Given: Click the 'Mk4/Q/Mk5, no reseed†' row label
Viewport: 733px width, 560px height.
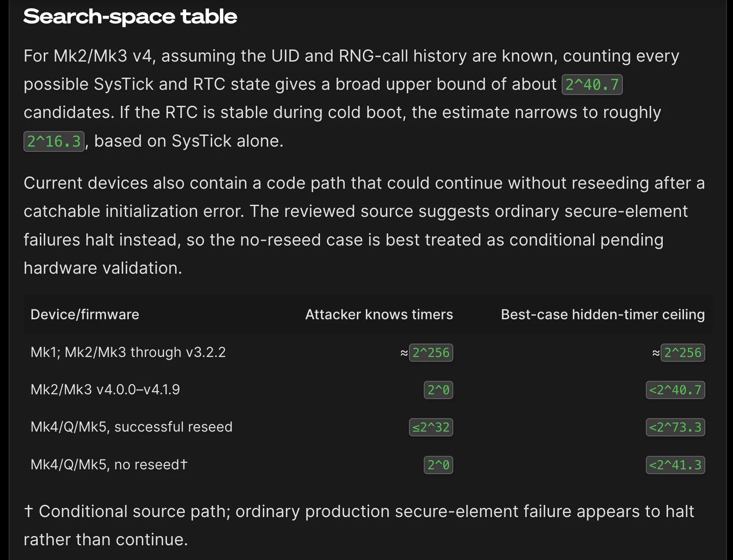Looking at the screenshot, I should coord(109,464).
